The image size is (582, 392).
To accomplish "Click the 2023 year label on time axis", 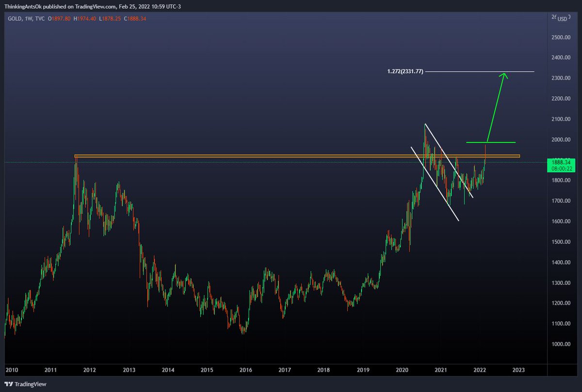I will [x=518, y=370].
